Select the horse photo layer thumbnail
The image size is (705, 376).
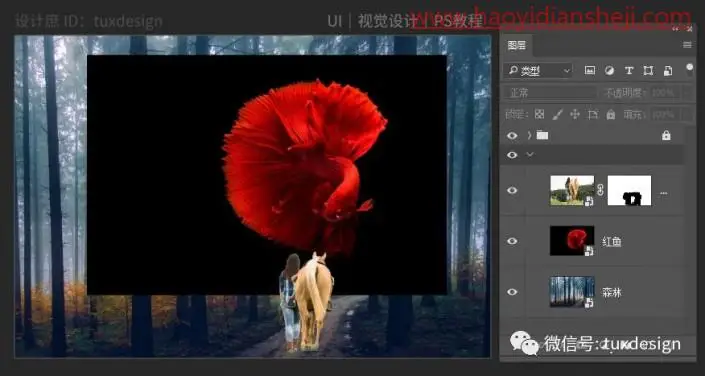click(x=572, y=190)
